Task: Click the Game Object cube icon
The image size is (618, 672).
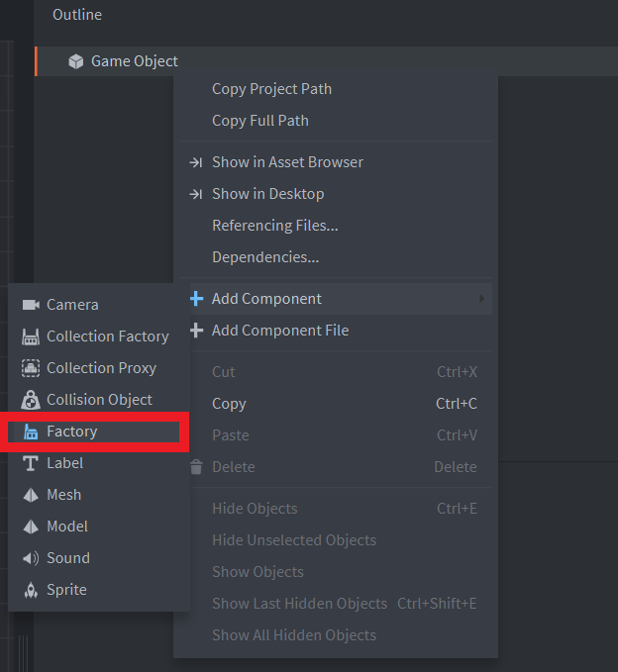Action: [76, 61]
